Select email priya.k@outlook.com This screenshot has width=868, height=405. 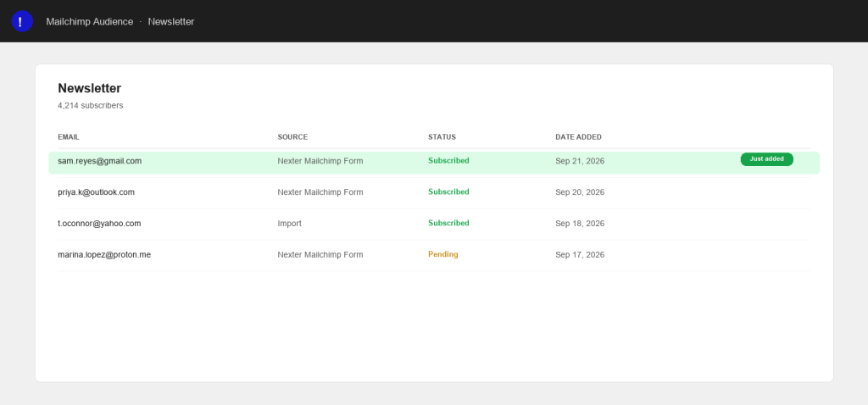tap(97, 192)
